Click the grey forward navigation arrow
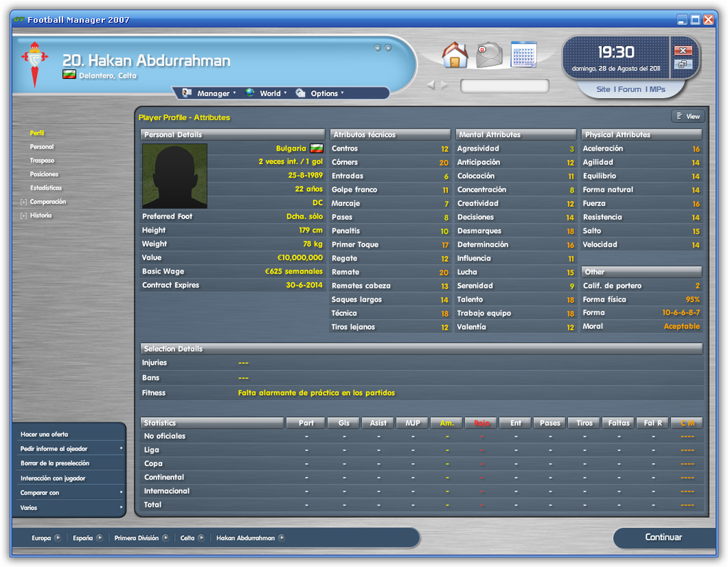 [x=445, y=85]
